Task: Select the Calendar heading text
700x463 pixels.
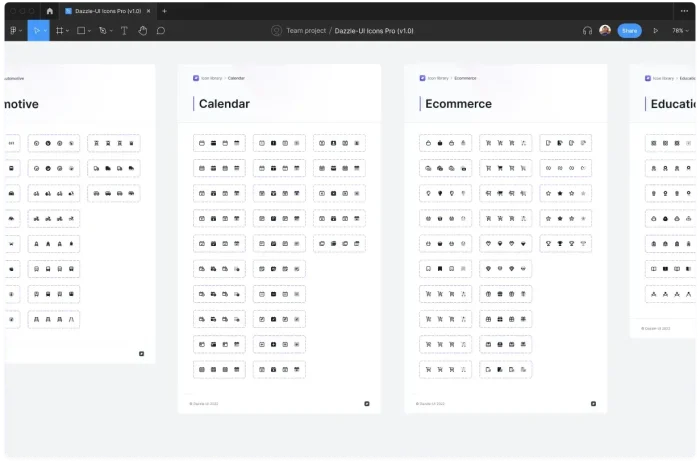Action: [224, 104]
